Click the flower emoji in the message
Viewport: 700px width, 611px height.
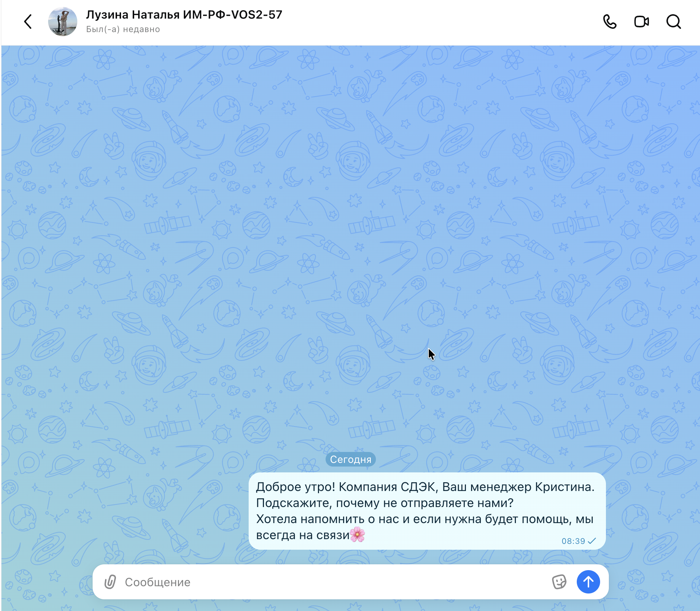pyautogui.click(x=357, y=534)
